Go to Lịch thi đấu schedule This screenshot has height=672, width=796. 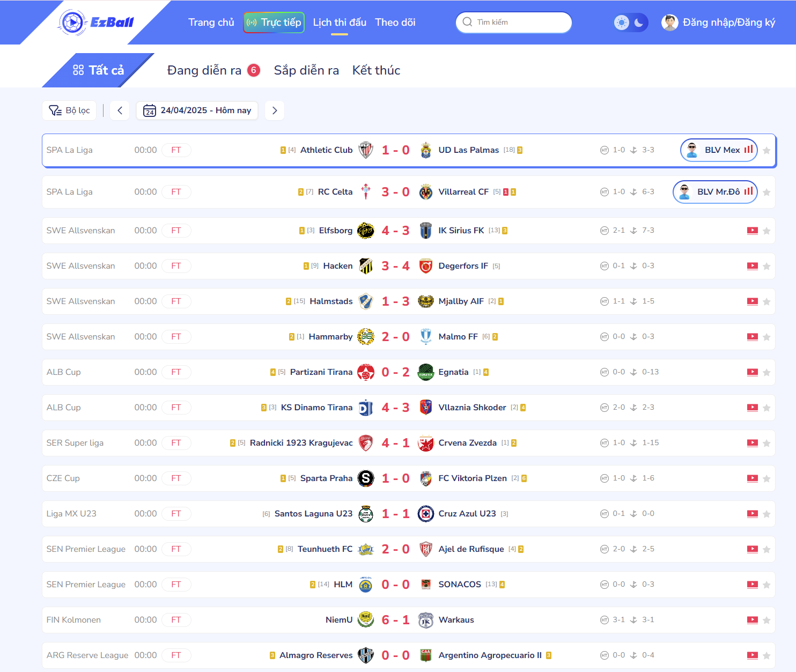(x=340, y=23)
